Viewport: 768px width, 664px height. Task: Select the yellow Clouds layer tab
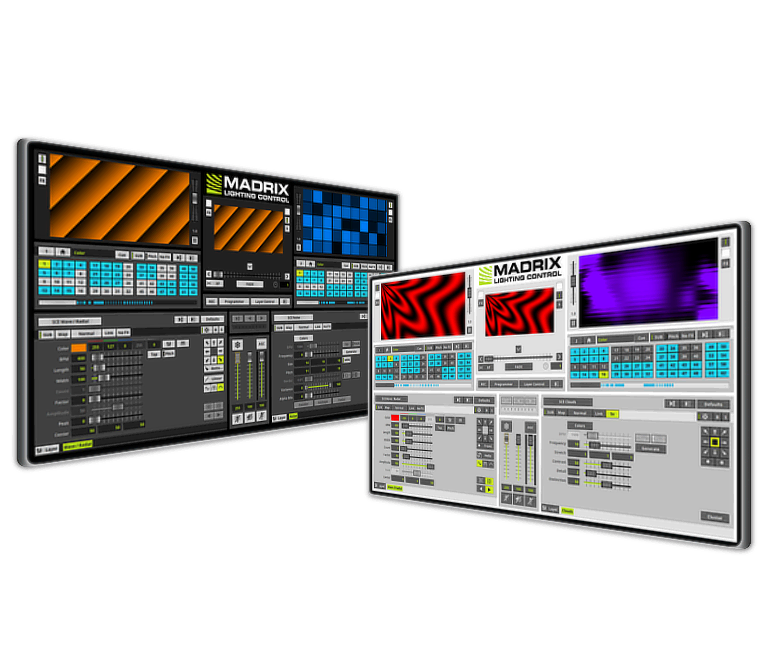coord(567,510)
